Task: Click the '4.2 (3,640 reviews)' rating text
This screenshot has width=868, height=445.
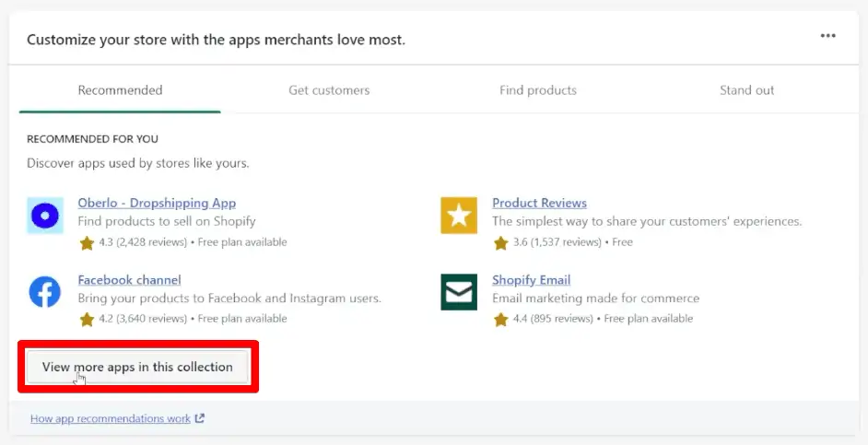Action: click(142, 319)
